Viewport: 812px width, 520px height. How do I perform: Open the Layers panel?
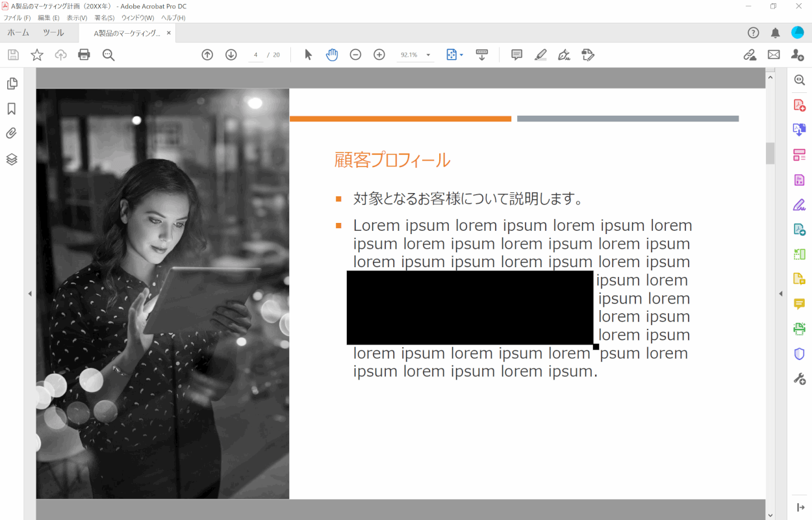coord(12,159)
